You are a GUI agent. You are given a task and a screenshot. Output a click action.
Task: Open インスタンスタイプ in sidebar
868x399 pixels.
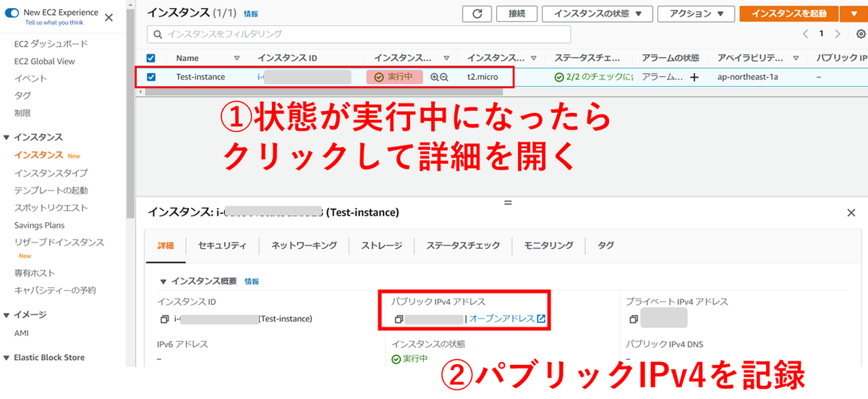tap(51, 173)
